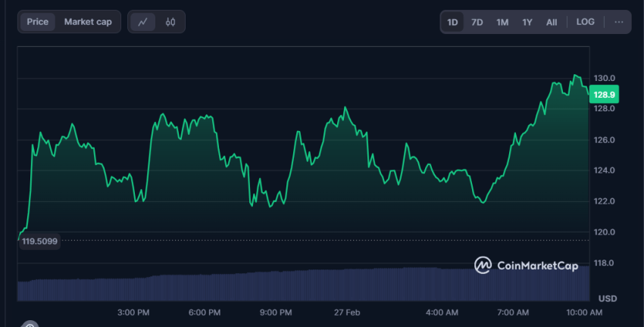Click the CoinMarketCap watermark text
This screenshot has height=327, width=644.
pyautogui.click(x=537, y=265)
